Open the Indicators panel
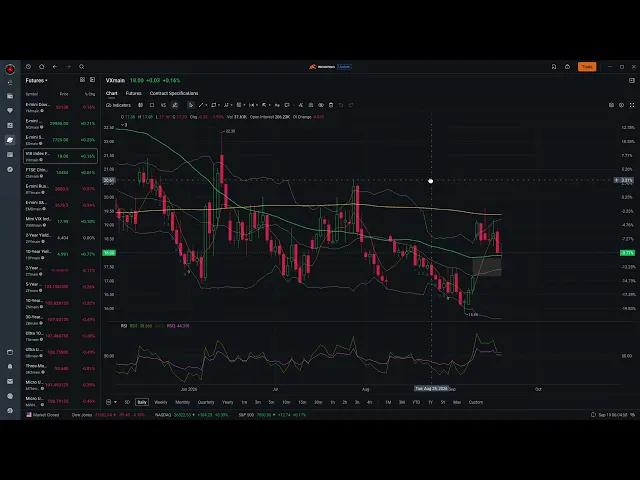The height and width of the screenshot is (480, 640). click(118, 105)
